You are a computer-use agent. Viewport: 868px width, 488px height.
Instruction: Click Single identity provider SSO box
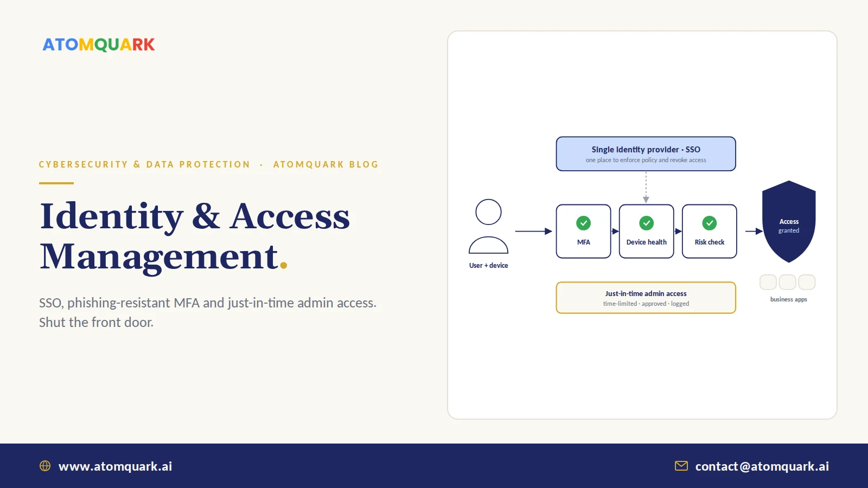tap(646, 154)
